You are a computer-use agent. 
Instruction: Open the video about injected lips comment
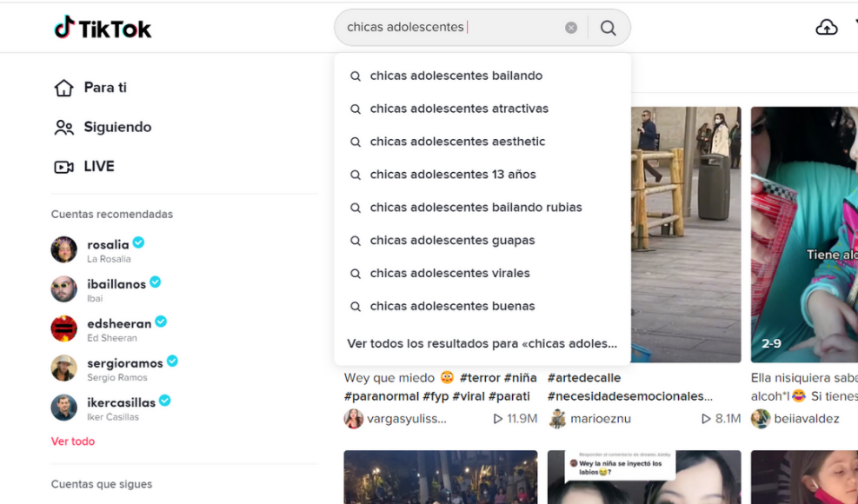[644, 477]
